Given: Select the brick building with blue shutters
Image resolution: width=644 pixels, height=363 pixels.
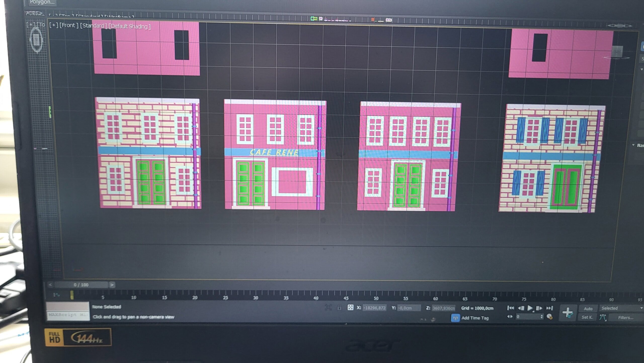Looking at the screenshot, I should (x=552, y=158).
